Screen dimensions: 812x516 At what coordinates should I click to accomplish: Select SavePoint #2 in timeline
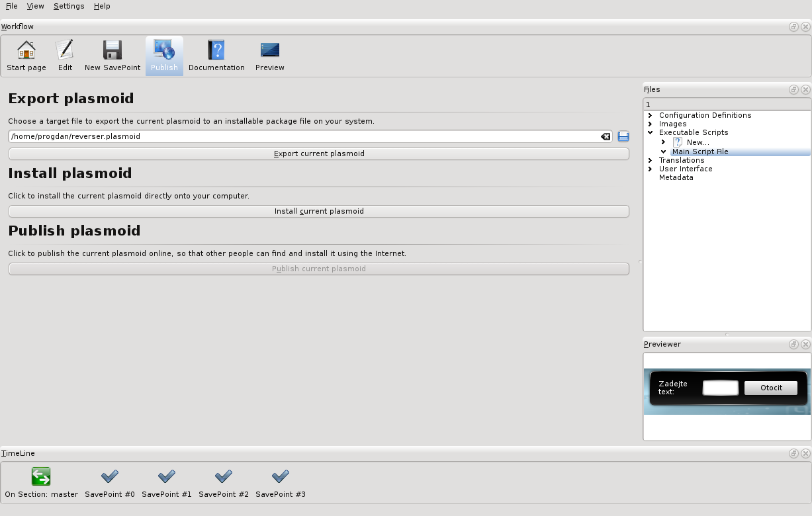224,483
